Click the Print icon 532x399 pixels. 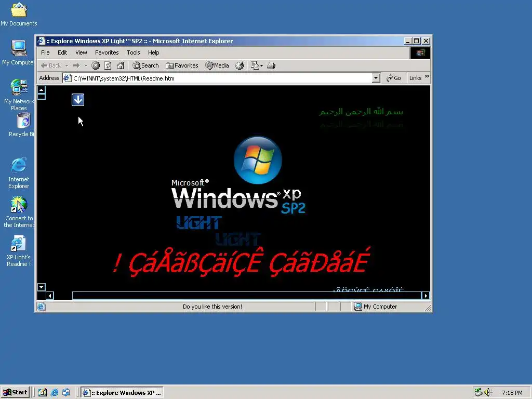click(271, 65)
